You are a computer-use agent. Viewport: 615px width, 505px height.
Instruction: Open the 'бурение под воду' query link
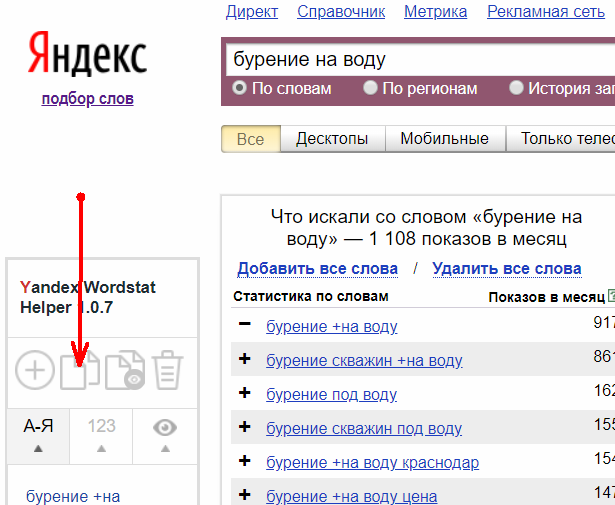point(331,395)
